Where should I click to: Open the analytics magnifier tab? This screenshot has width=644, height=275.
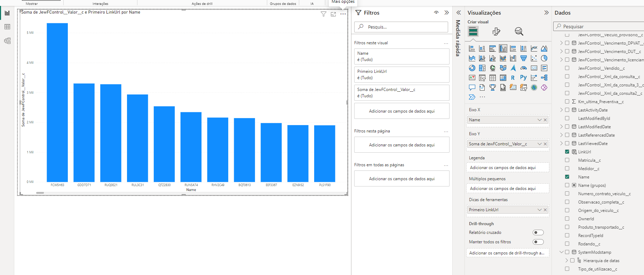[x=519, y=32]
